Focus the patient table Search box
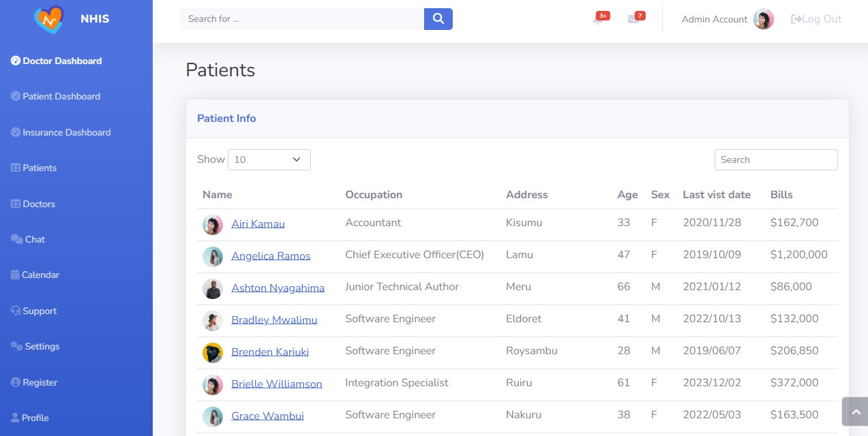 click(776, 159)
